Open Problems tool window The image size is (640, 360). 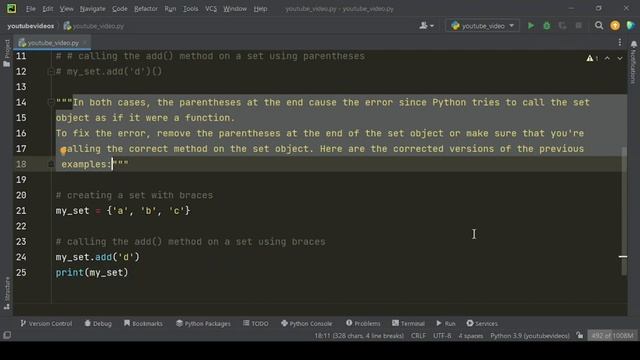coord(363,323)
